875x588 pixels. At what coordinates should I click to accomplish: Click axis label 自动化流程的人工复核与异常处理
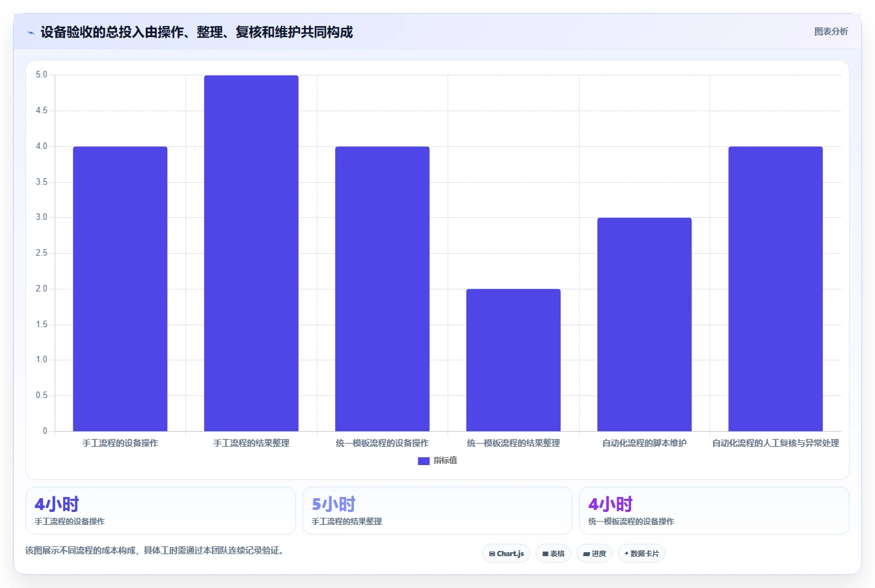(775, 443)
